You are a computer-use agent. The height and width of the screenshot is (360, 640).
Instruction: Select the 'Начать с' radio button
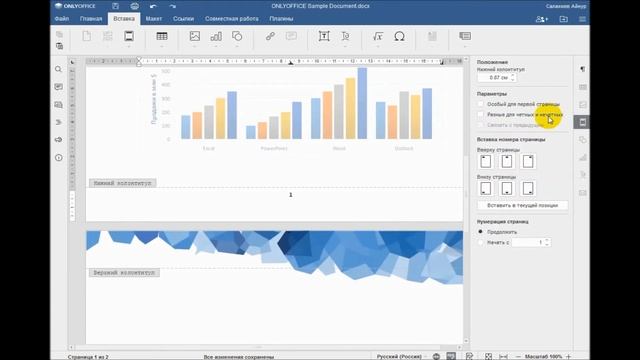480,242
